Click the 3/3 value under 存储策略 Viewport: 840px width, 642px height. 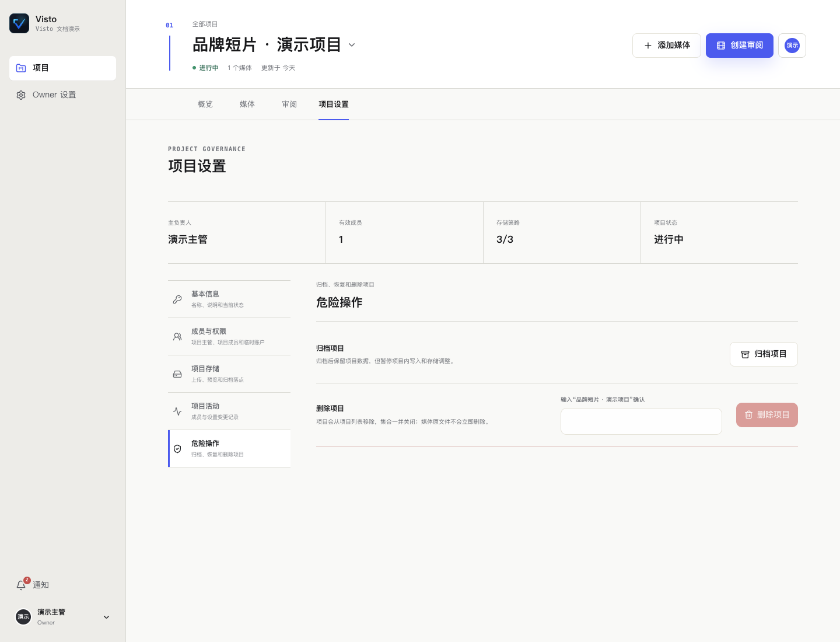505,240
